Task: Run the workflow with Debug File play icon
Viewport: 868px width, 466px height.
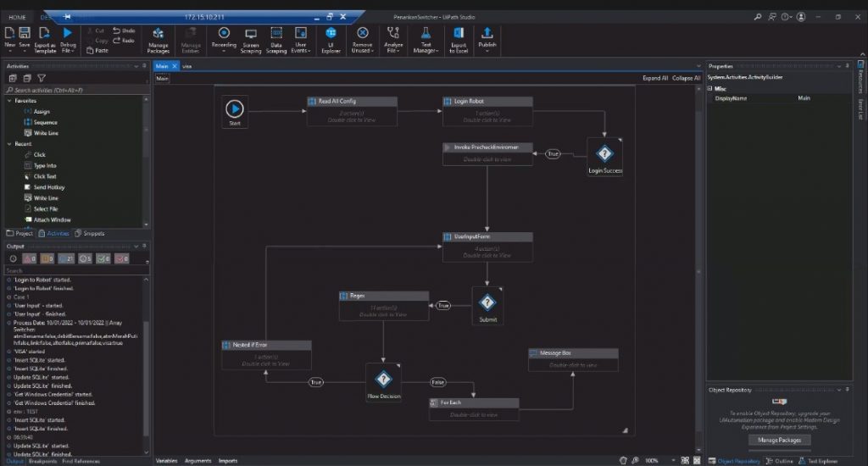Action: [68, 33]
